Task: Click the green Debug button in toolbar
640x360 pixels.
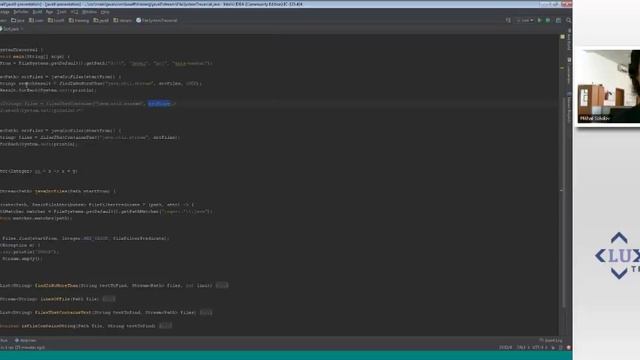Action: tap(548, 20)
